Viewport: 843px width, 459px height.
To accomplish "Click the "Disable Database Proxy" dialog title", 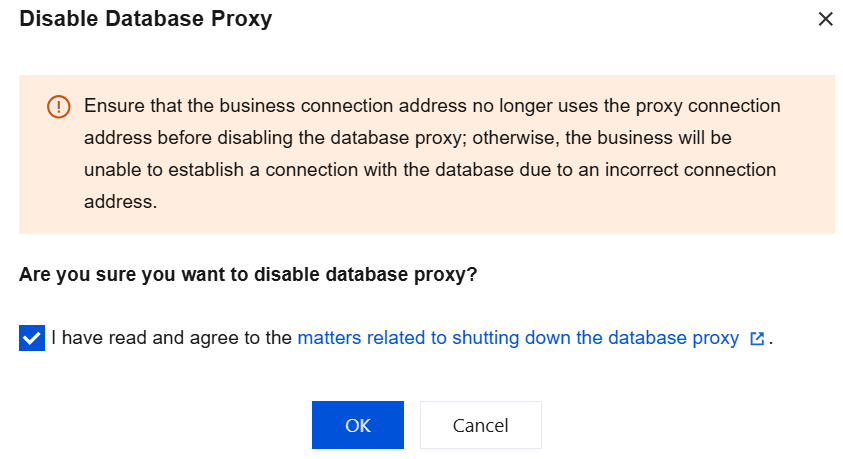I will [x=145, y=19].
